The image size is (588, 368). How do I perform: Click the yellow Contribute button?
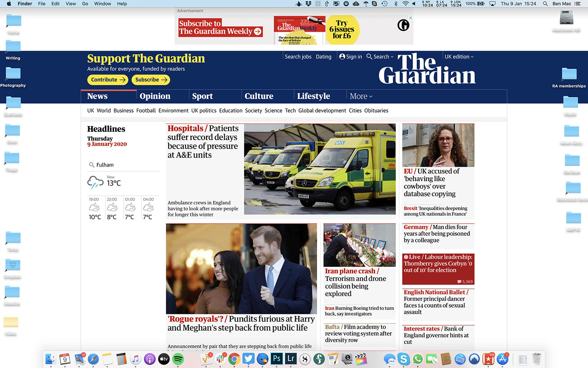point(108,80)
